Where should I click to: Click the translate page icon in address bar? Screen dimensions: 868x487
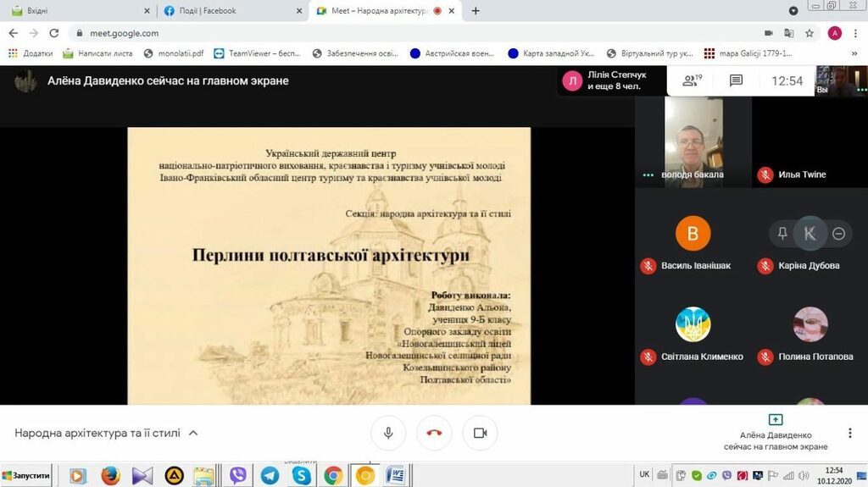click(x=788, y=33)
